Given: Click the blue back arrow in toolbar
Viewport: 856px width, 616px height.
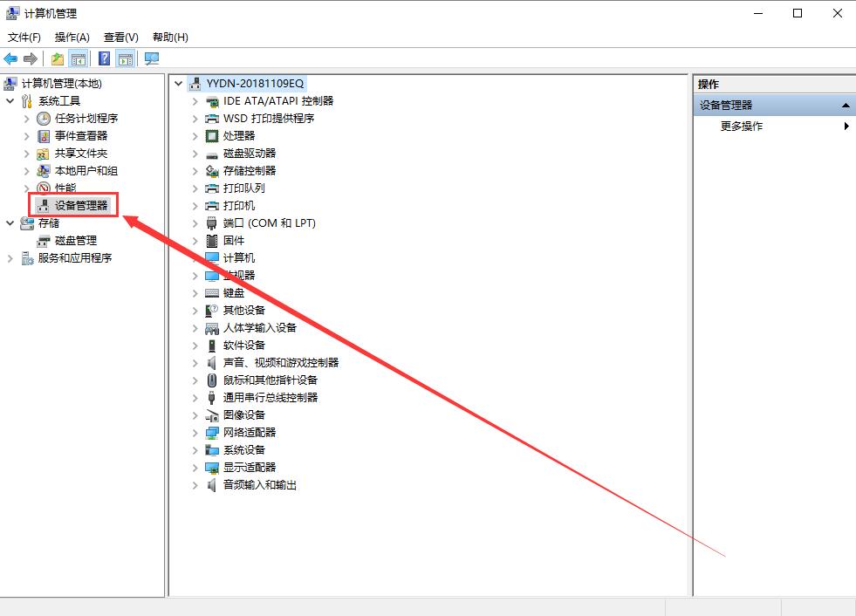Looking at the screenshot, I should click(10, 58).
